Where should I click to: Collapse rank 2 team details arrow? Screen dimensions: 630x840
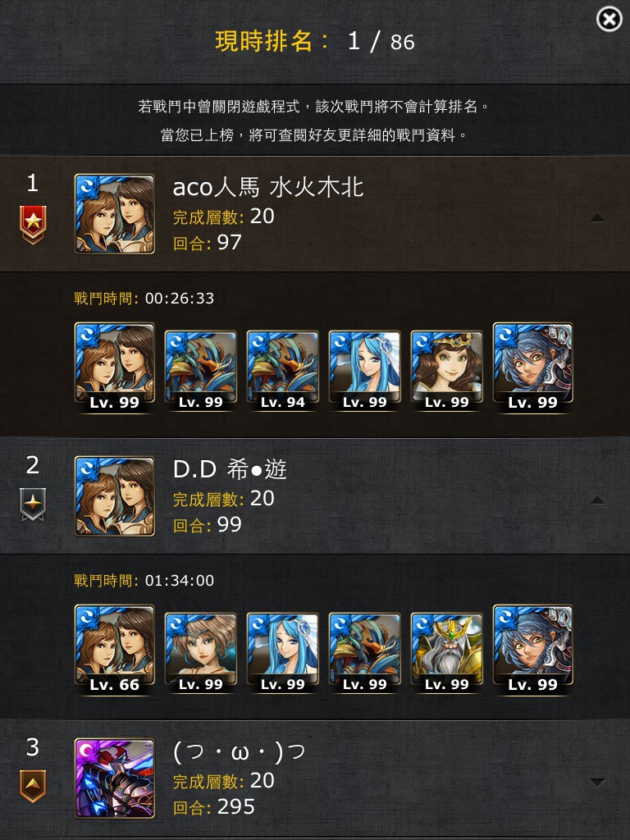pyautogui.click(x=597, y=500)
